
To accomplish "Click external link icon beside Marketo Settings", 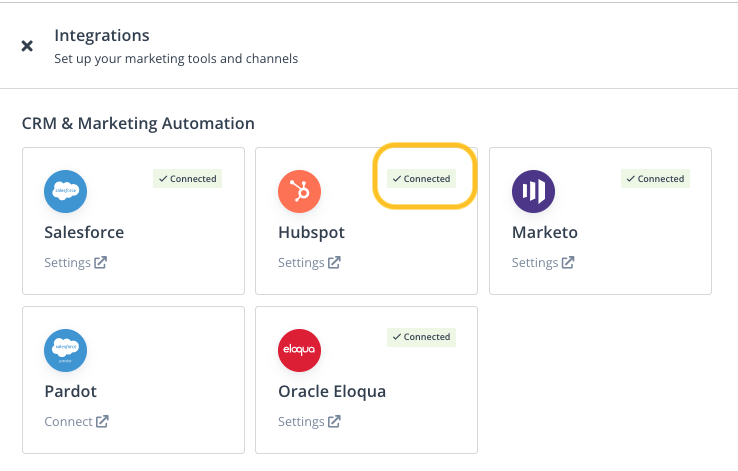I will 568,263.
